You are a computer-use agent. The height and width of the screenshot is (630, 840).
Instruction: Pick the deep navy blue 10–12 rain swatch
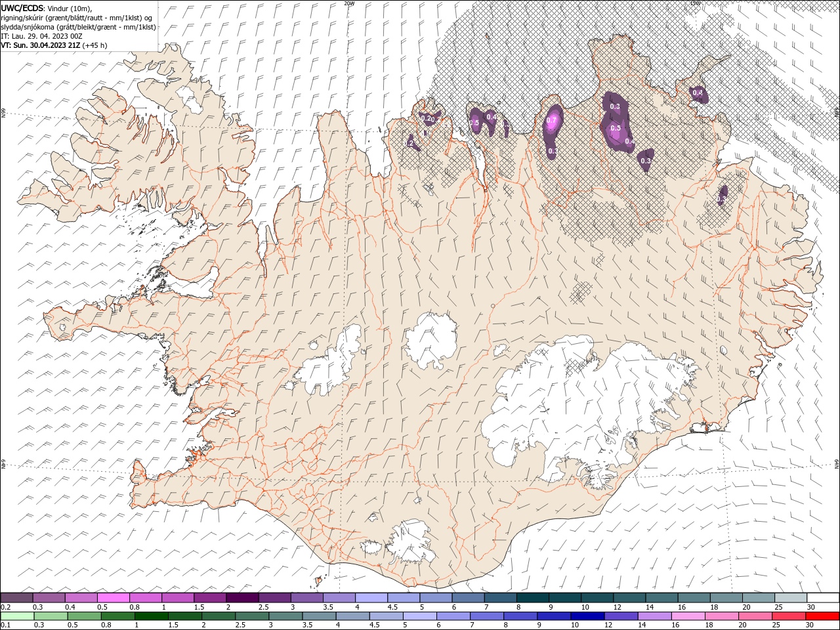click(x=587, y=616)
